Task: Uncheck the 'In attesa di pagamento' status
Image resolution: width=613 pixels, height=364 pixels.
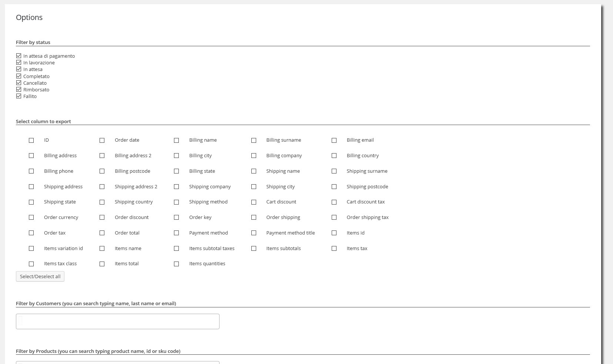Action: click(x=19, y=56)
